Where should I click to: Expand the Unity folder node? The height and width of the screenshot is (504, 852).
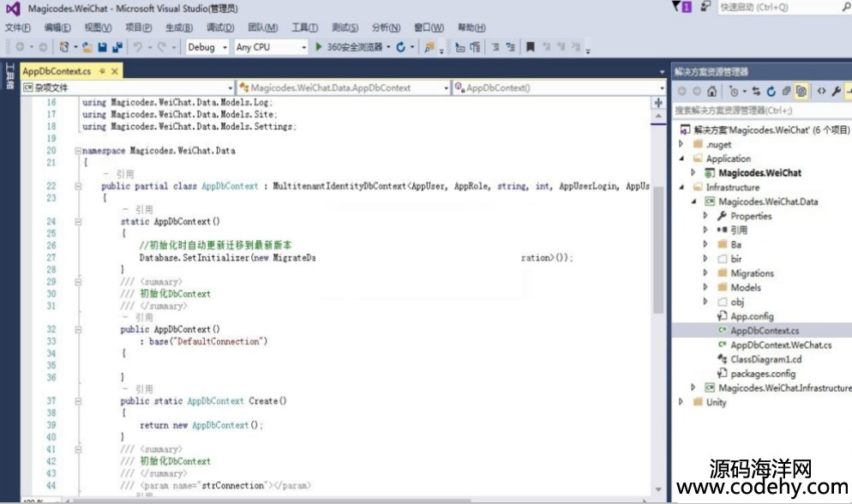point(681,402)
